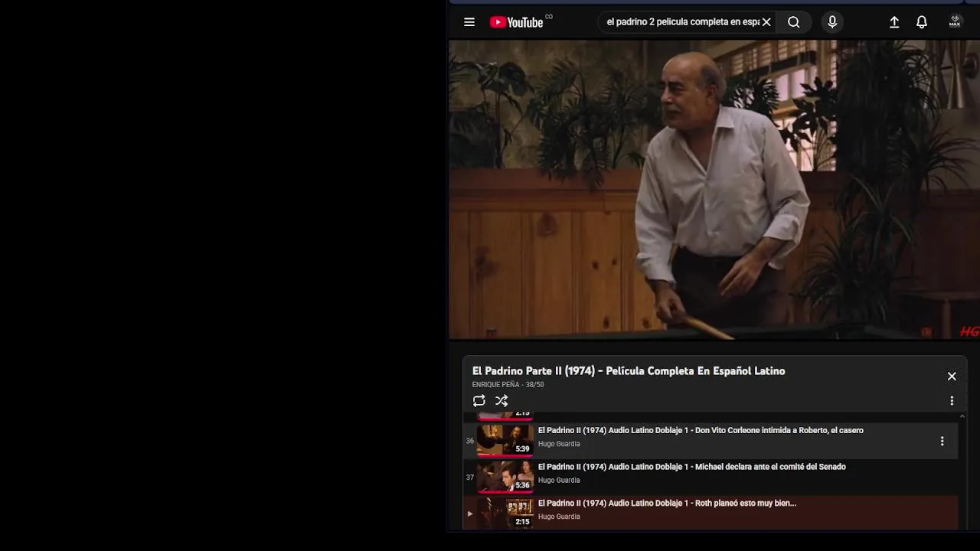The height and width of the screenshot is (551, 980).
Task: Go to the YouTube home logo
Action: [517, 22]
